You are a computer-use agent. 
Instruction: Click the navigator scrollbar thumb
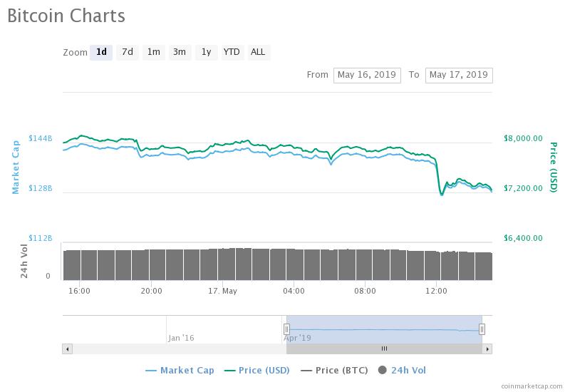click(384, 349)
